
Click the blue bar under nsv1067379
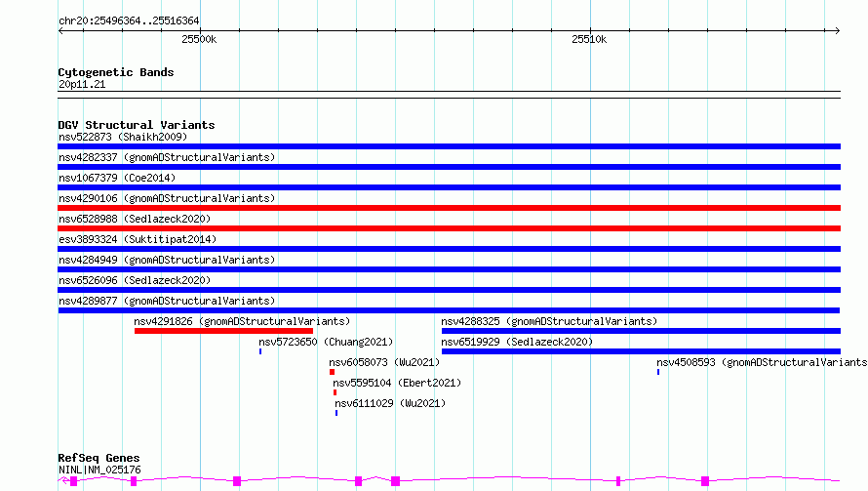(x=449, y=187)
